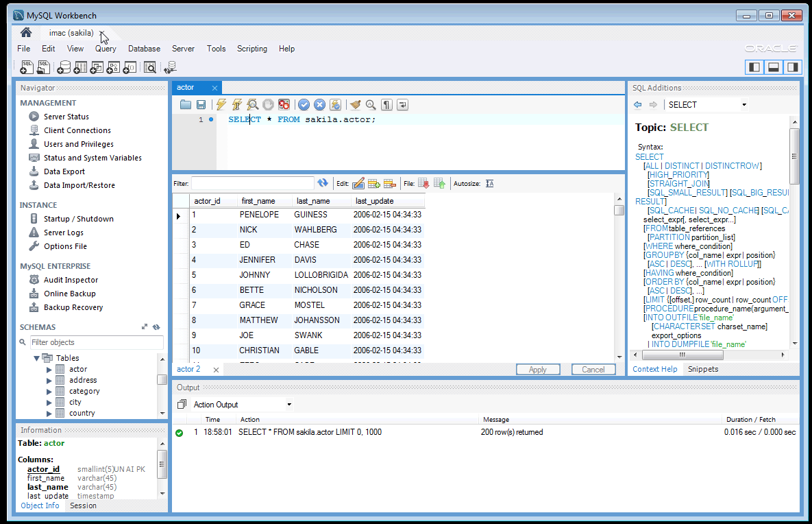Create a new schema from the main toolbar
Viewport: 812px width, 524px height.
pyautogui.click(x=64, y=67)
